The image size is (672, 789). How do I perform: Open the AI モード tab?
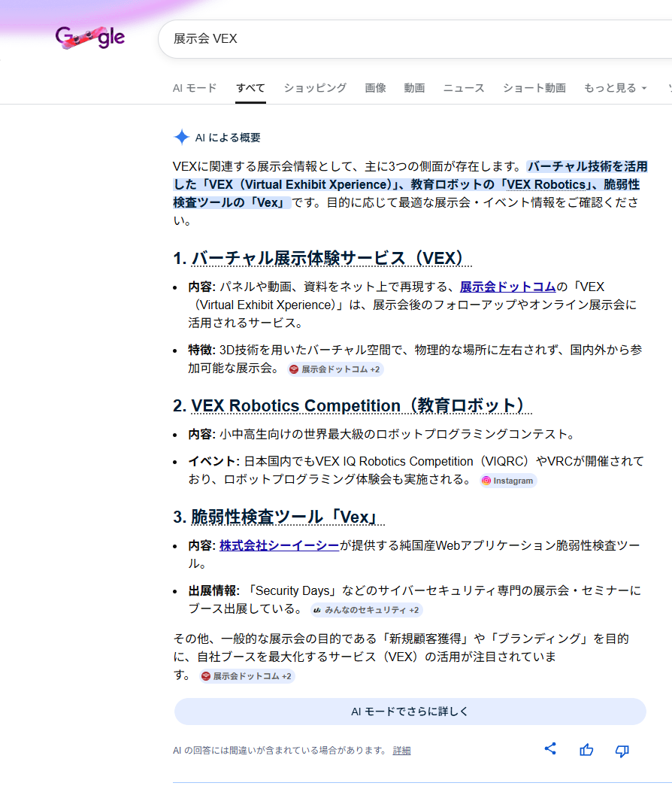click(x=195, y=88)
